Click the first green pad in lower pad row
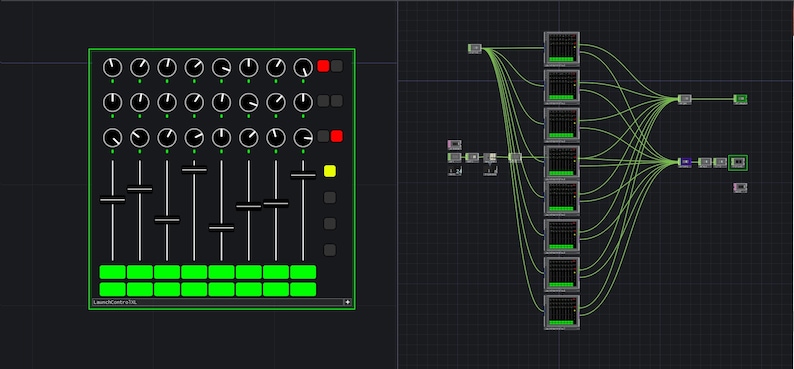The height and width of the screenshot is (369, 794). tap(112, 289)
